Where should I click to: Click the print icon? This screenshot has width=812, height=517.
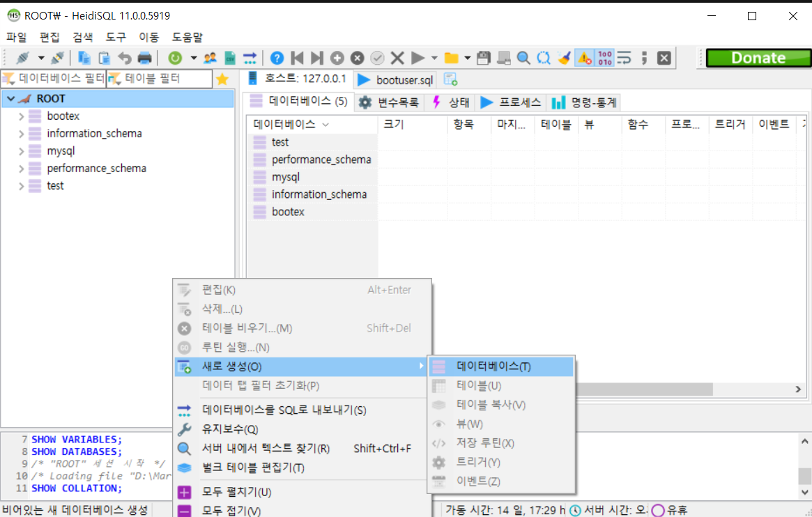pyautogui.click(x=144, y=58)
